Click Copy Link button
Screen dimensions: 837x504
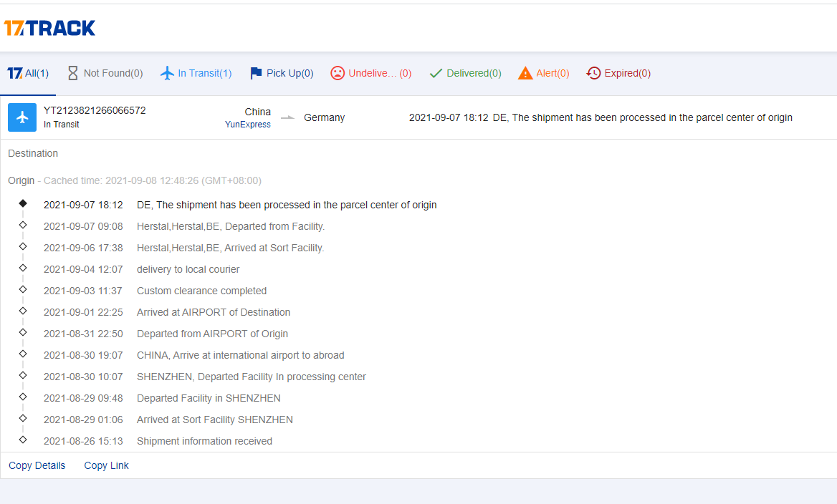(106, 465)
